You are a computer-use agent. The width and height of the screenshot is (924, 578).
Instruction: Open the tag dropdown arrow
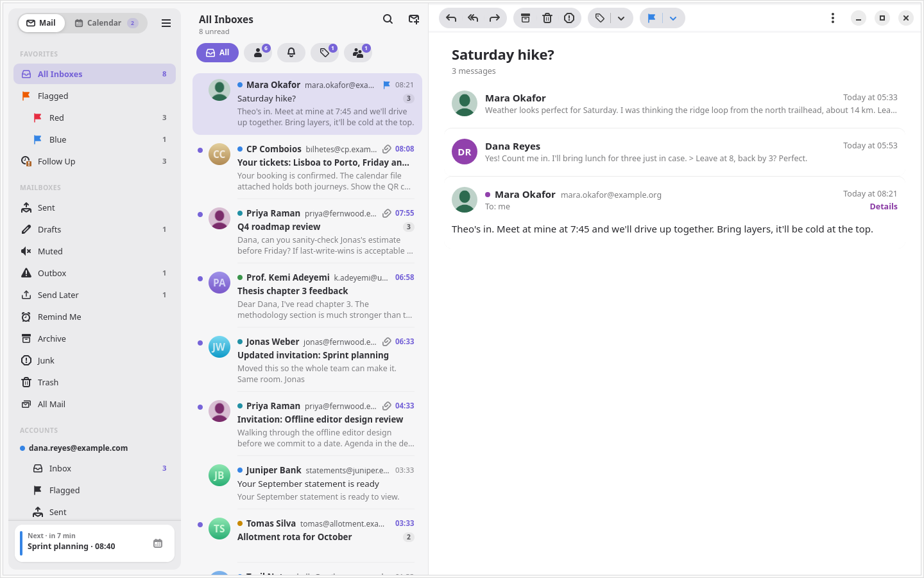click(x=621, y=18)
